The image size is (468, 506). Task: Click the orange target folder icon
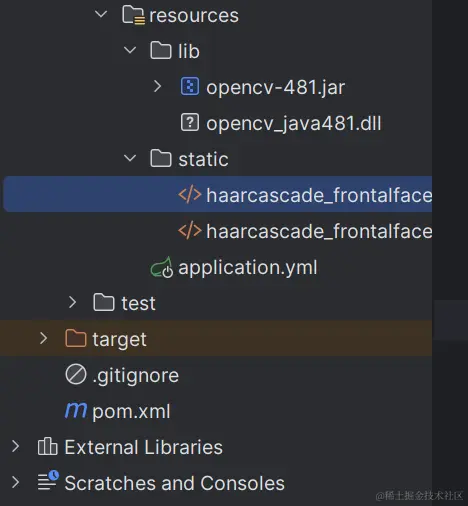pos(76,338)
